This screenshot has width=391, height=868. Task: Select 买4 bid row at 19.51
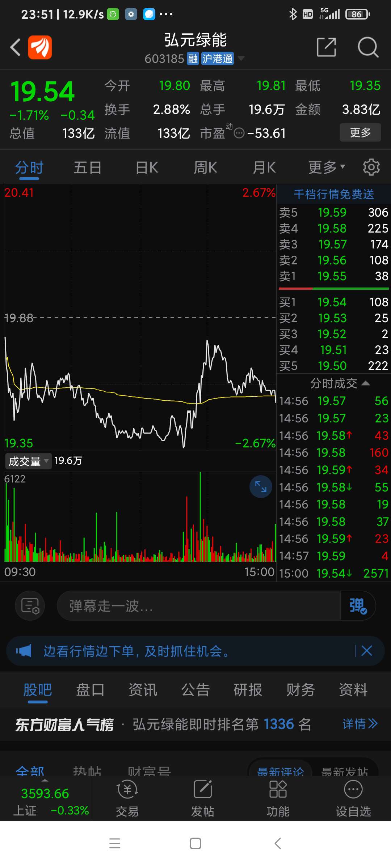click(x=333, y=350)
